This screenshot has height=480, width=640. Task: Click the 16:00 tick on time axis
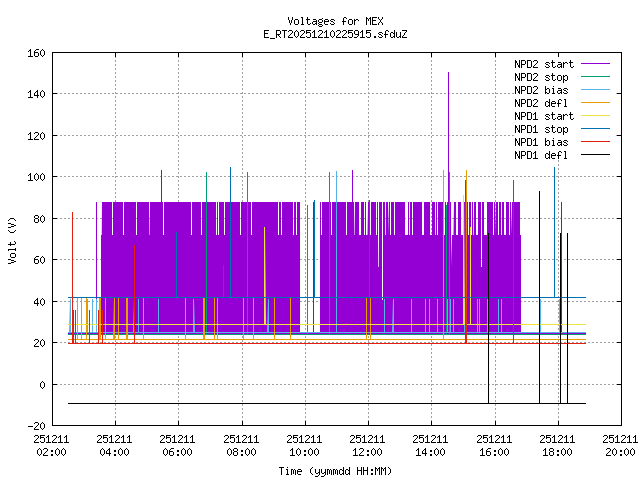(494, 445)
